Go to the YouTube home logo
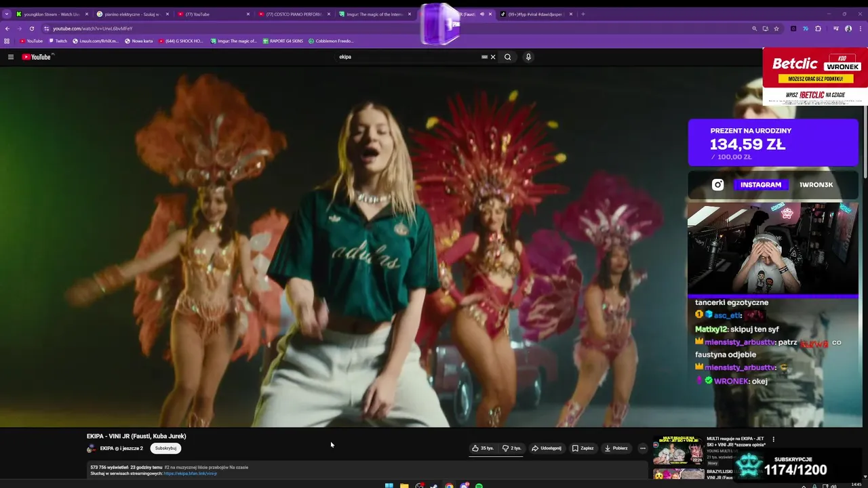 [37, 57]
